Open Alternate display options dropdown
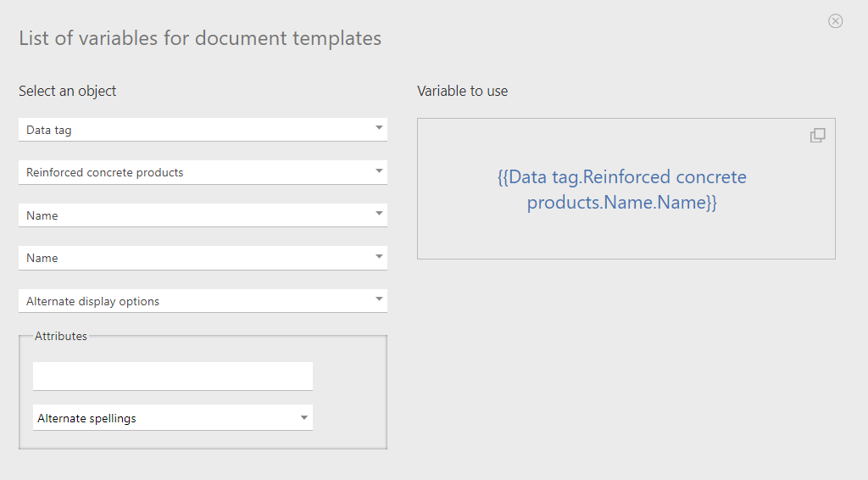 (x=203, y=300)
